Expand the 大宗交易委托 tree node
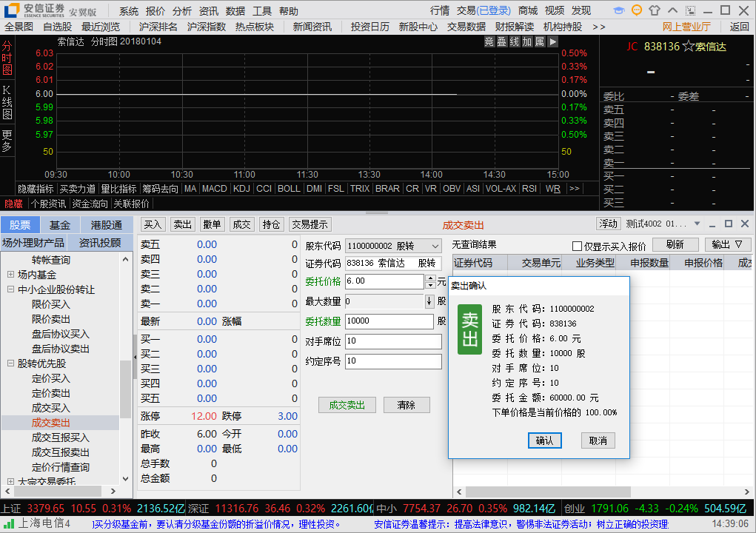The width and height of the screenshot is (756, 533). coord(10,481)
